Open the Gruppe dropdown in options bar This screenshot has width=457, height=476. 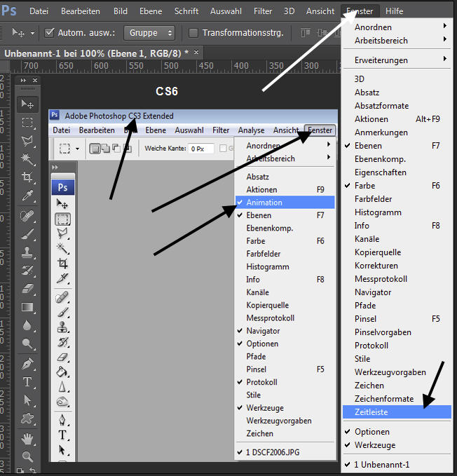tap(150, 33)
